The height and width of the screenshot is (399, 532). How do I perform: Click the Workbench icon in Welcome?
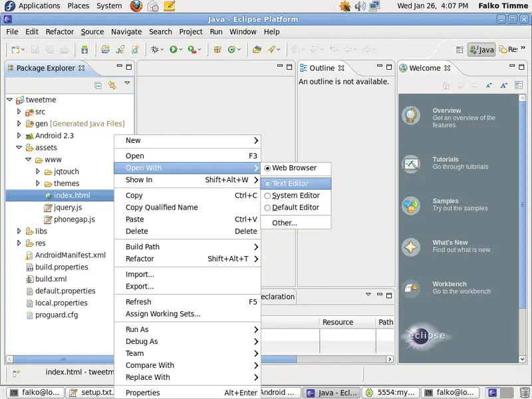point(411,289)
